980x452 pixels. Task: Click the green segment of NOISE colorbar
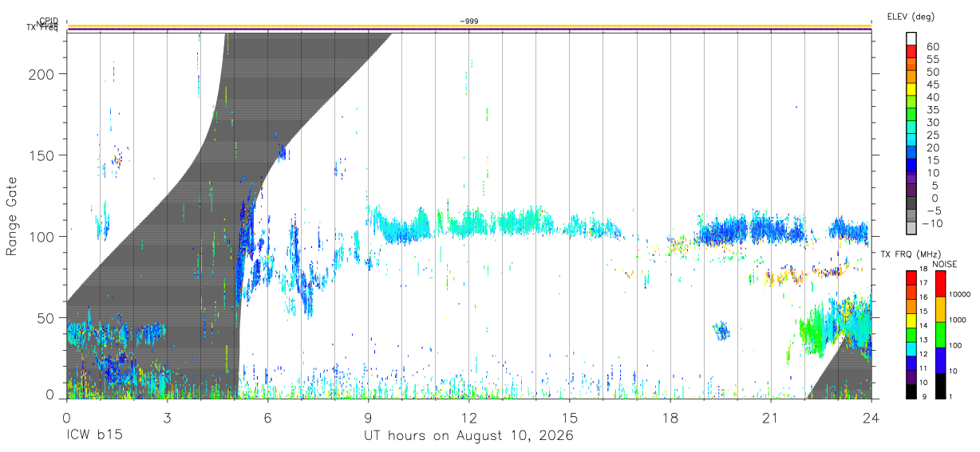[x=940, y=335]
